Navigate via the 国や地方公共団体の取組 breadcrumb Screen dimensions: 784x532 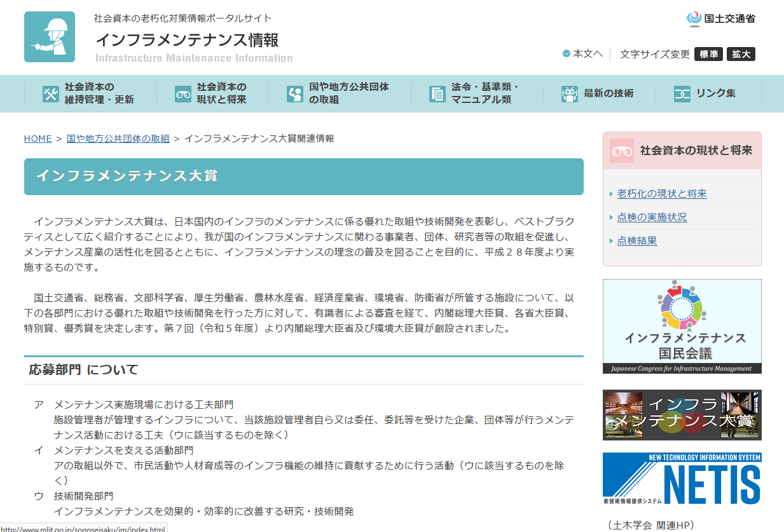click(117, 138)
